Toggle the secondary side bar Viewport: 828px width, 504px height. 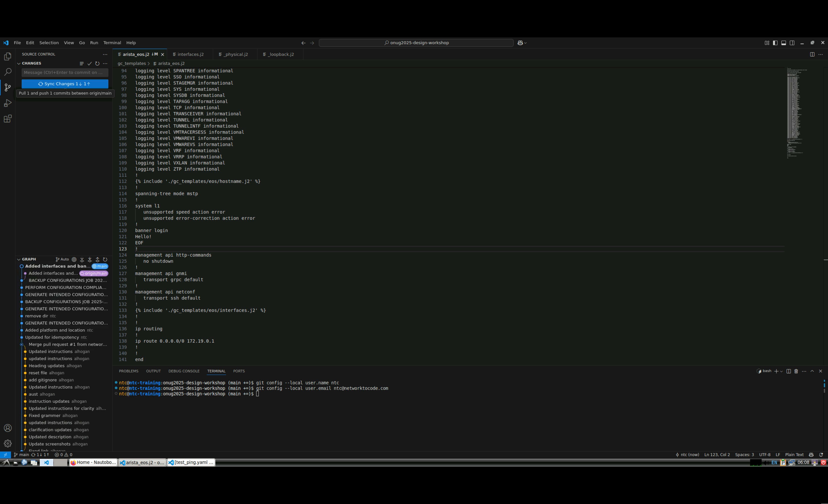pos(792,43)
